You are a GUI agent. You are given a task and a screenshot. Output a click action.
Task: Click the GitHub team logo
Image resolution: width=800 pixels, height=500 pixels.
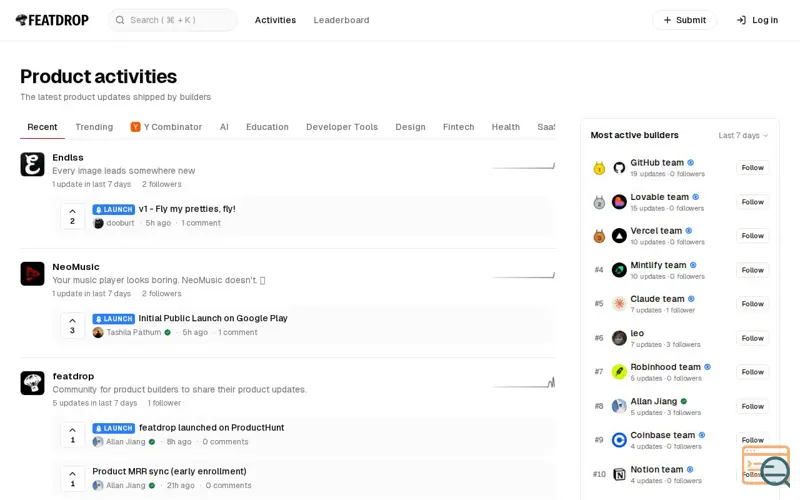pos(619,167)
